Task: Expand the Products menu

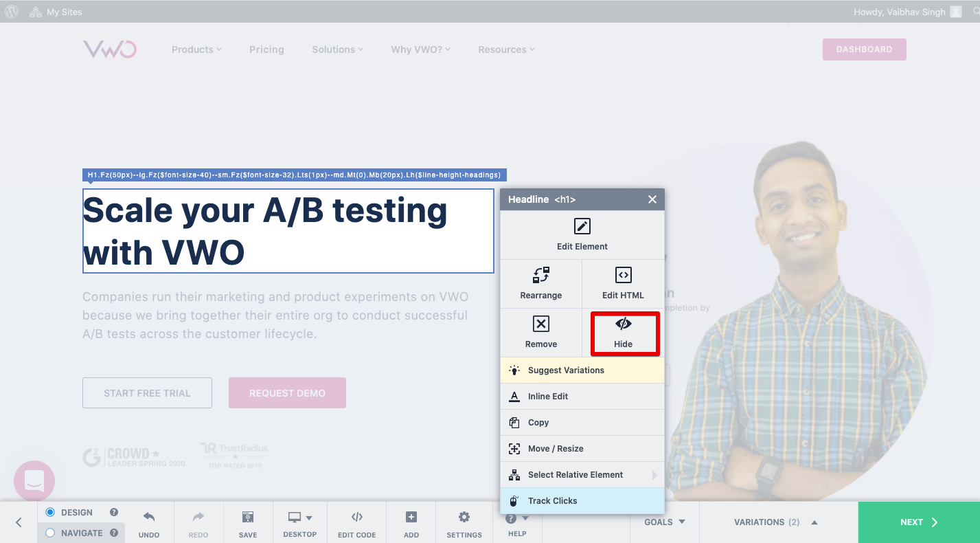Action: click(x=196, y=49)
